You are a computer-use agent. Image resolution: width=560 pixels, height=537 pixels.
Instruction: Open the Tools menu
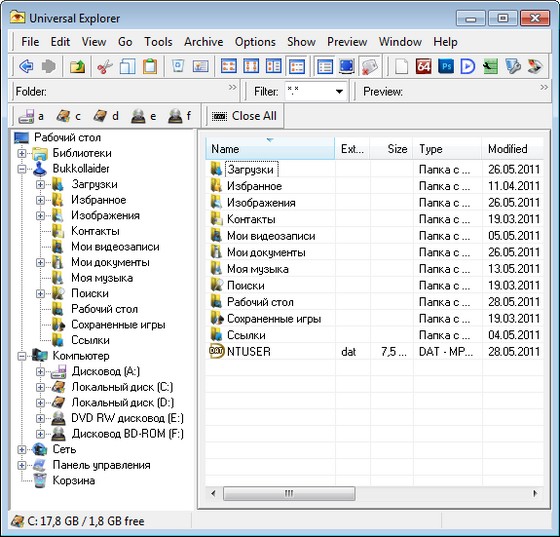point(158,42)
